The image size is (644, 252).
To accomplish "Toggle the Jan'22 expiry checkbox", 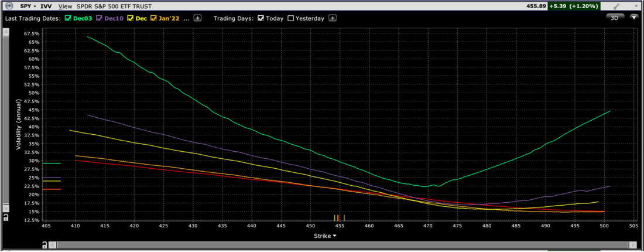I will click(154, 18).
